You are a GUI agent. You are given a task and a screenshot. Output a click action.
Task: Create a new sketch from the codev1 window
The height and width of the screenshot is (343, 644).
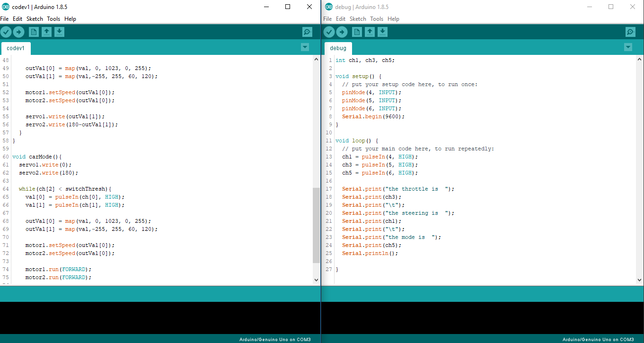click(x=34, y=32)
